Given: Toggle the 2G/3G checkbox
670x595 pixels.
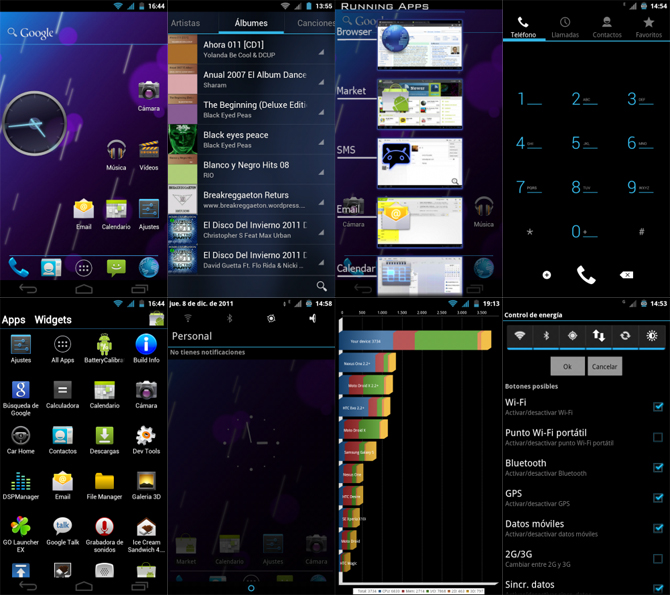Looking at the screenshot, I should (658, 558).
